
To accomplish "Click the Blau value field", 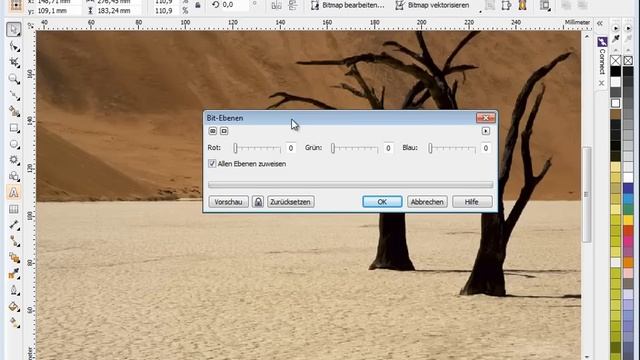I will 486,148.
